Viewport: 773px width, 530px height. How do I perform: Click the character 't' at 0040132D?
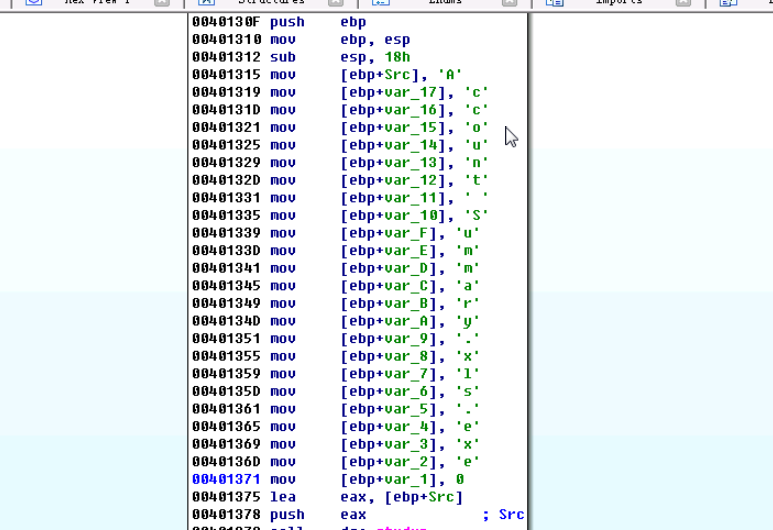476,180
